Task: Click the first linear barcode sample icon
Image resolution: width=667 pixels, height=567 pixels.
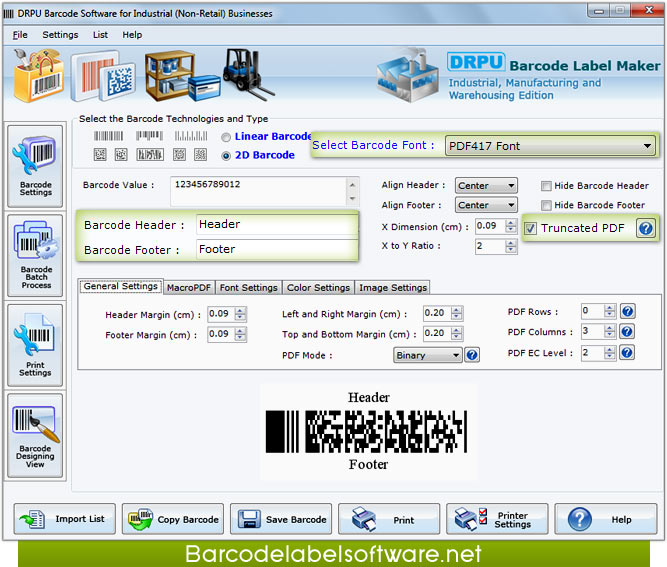Action: point(108,136)
